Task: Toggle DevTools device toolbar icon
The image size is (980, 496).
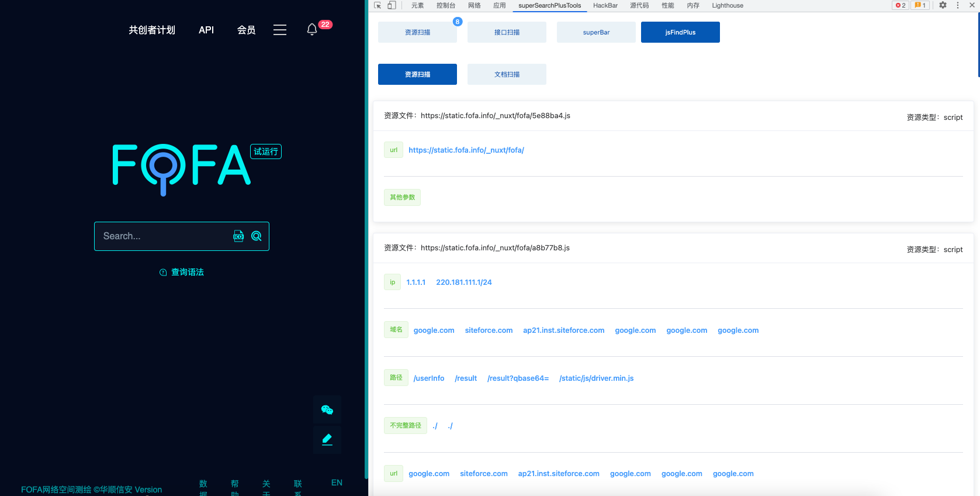Action: click(392, 5)
